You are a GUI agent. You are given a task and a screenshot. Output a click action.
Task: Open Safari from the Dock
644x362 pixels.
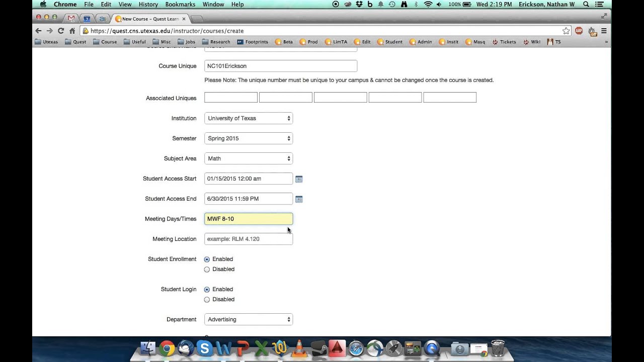pos(356,348)
